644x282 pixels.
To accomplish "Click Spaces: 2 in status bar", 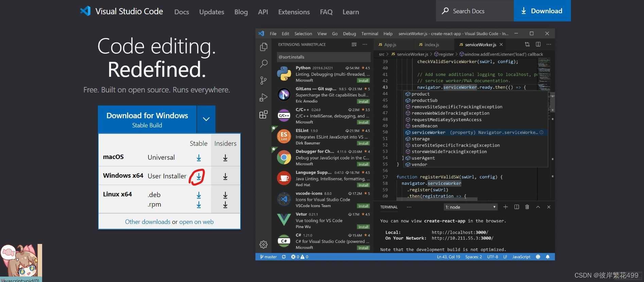I will click(x=473, y=257).
